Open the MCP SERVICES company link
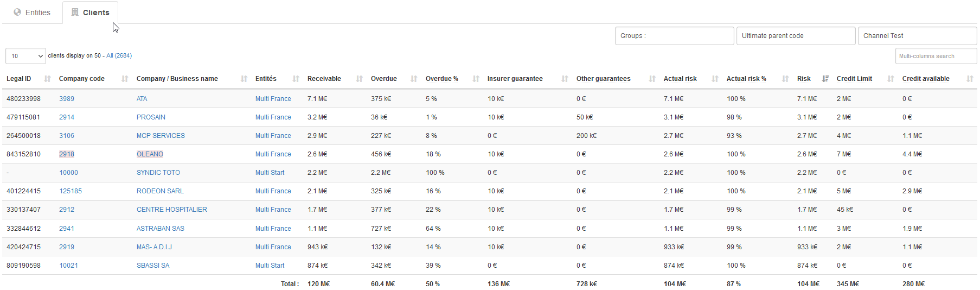The width and height of the screenshot is (980, 290). coord(161,136)
